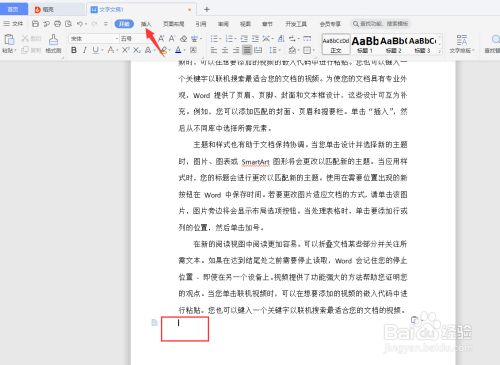
Task: Switch to the Review ribbon tab
Action: pyautogui.click(x=223, y=24)
